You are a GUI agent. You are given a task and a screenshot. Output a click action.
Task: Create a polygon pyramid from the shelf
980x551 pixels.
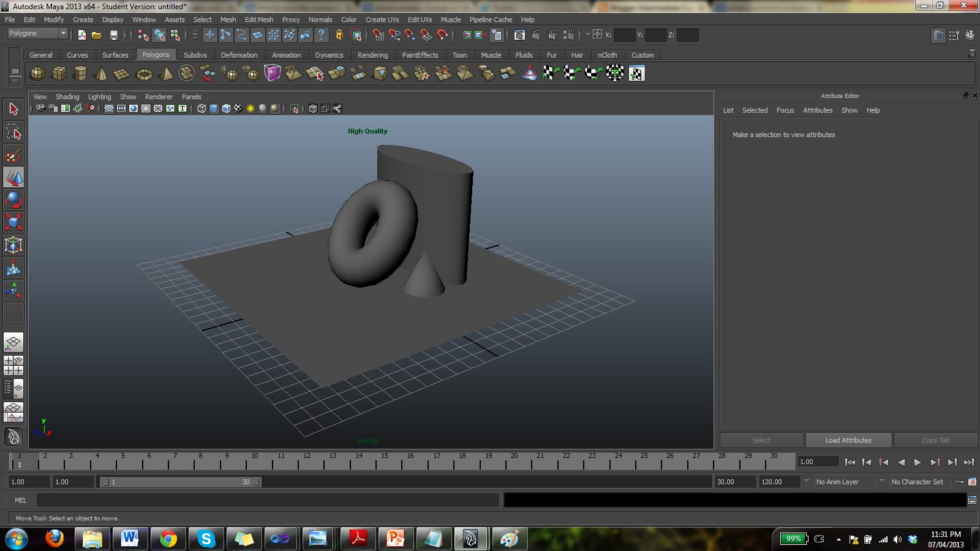(x=165, y=74)
